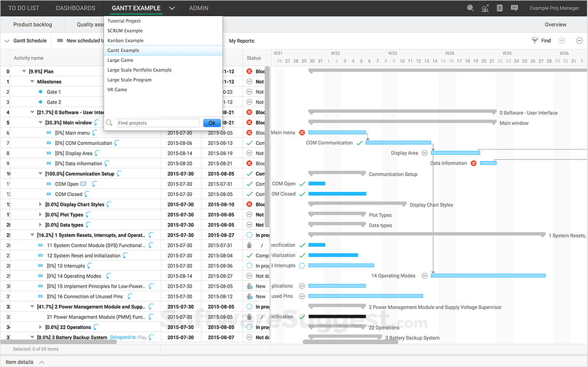The width and height of the screenshot is (588, 367).
Task: Click the Find projects input field
Action: pyautogui.click(x=158, y=122)
